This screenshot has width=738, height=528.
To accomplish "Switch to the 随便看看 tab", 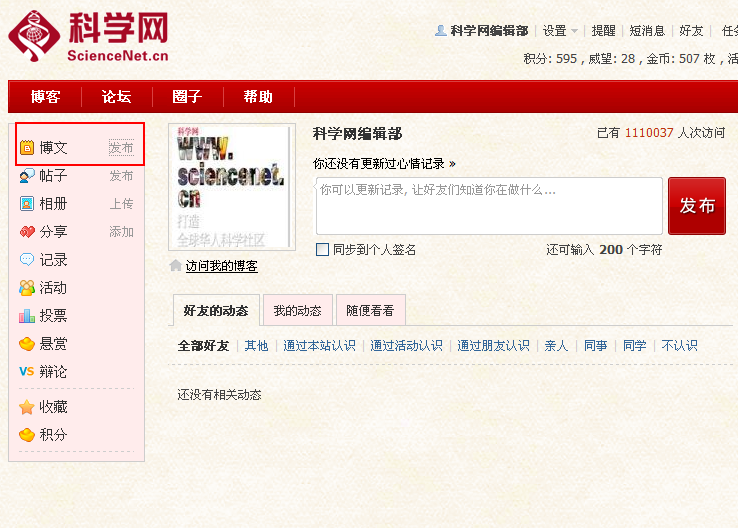I will coord(370,311).
